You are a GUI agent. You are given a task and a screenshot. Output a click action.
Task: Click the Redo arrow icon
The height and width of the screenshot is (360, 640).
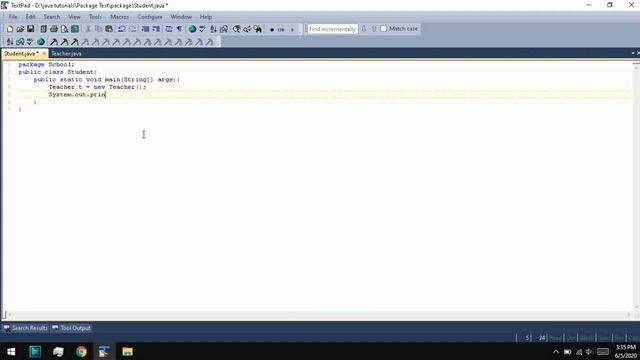pos(133,29)
